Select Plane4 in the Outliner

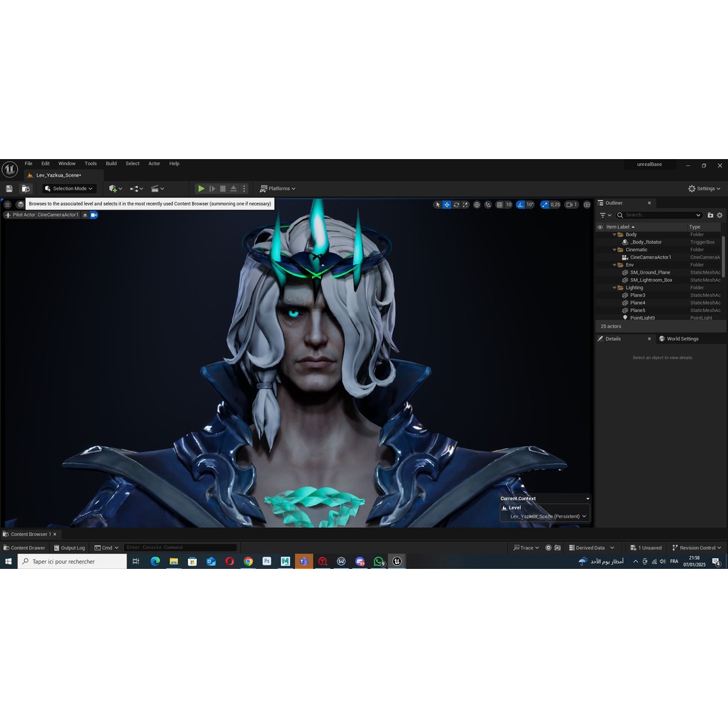coord(638,303)
